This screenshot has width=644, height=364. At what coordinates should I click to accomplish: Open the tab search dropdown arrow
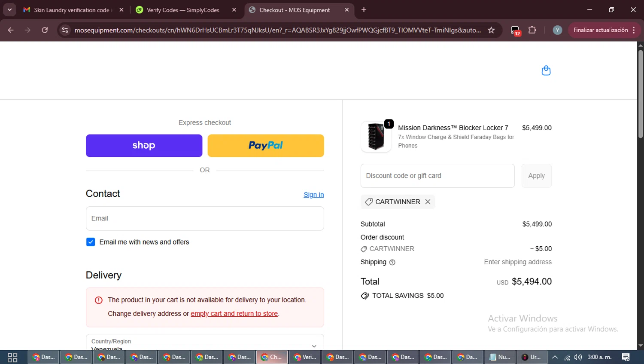tap(9, 10)
